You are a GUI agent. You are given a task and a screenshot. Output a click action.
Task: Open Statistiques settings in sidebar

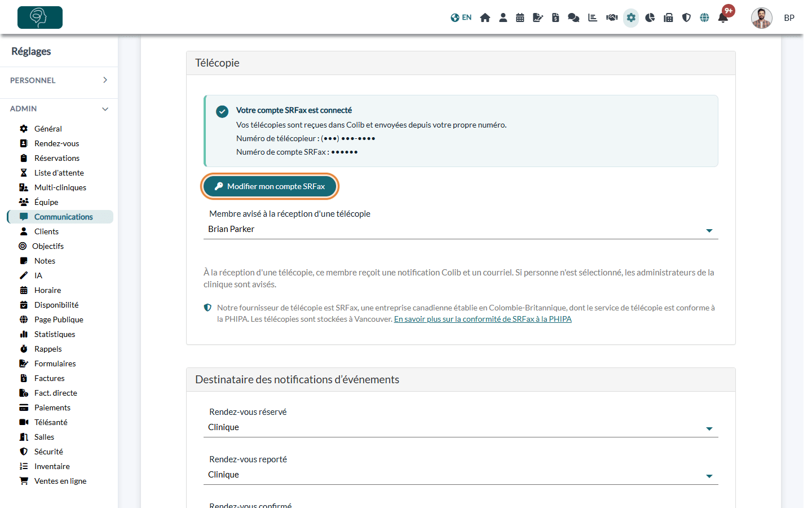tap(55, 334)
